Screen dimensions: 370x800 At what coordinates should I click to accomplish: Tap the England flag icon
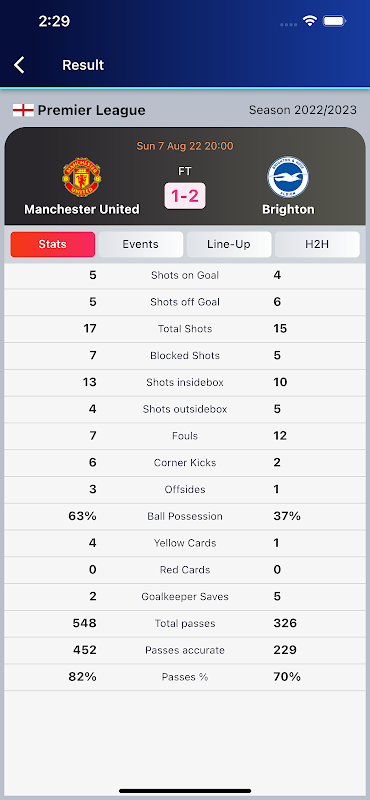(23, 110)
